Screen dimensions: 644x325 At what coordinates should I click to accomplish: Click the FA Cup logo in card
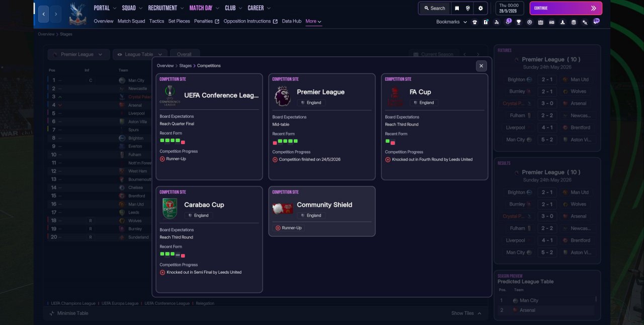(395, 96)
